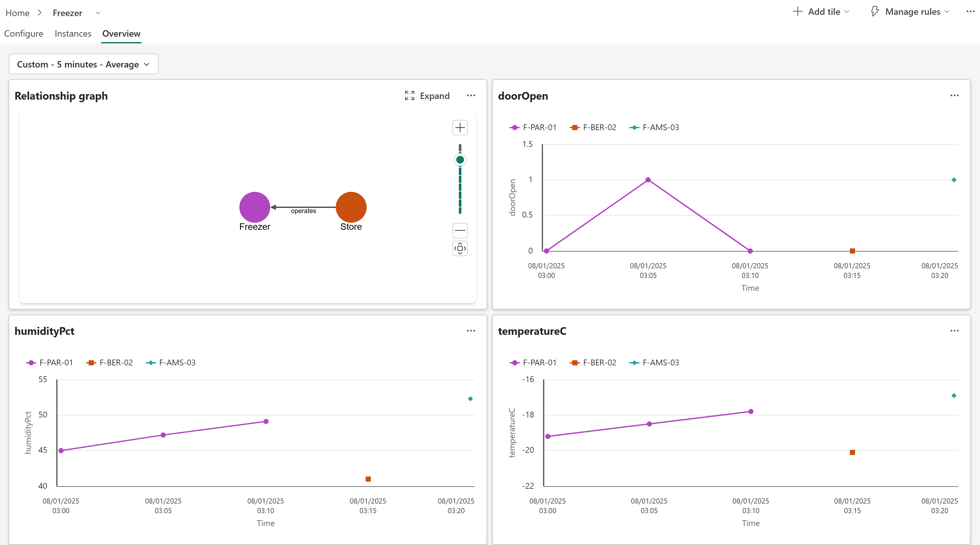This screenshot has height=545, width=980.
Task: Zoom in the relationship graph
Action: (x=460, y=128)
